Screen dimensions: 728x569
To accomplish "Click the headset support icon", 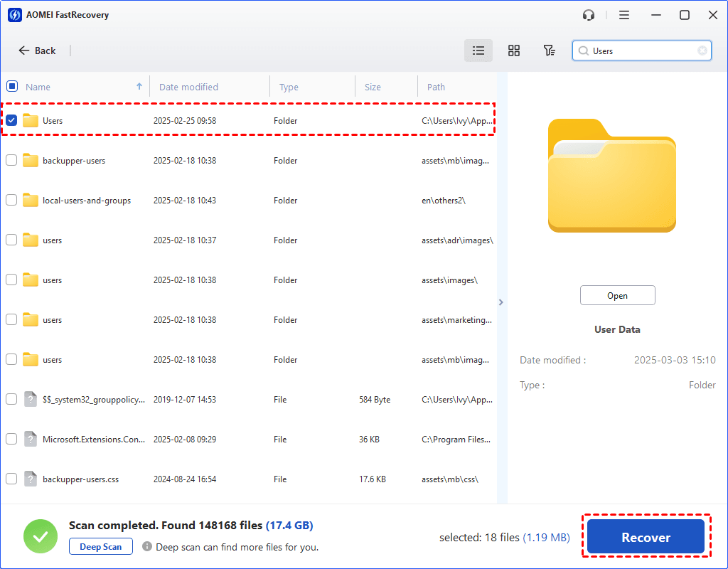I will (x=588, y=14).
